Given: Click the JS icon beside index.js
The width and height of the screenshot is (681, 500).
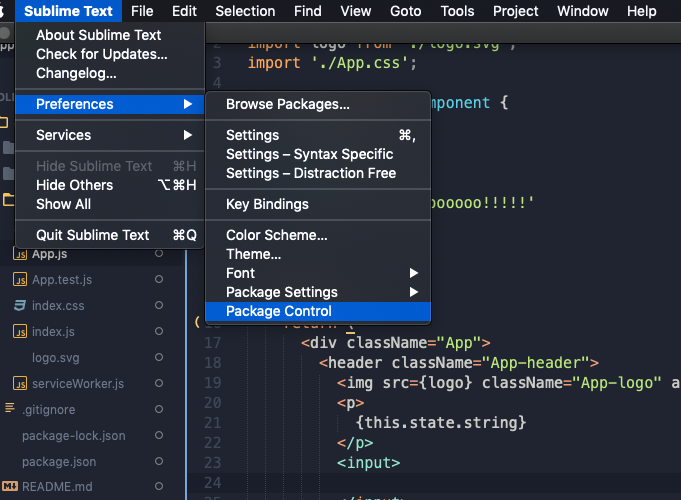Looking at the screenshot, I should coord(20,331).
